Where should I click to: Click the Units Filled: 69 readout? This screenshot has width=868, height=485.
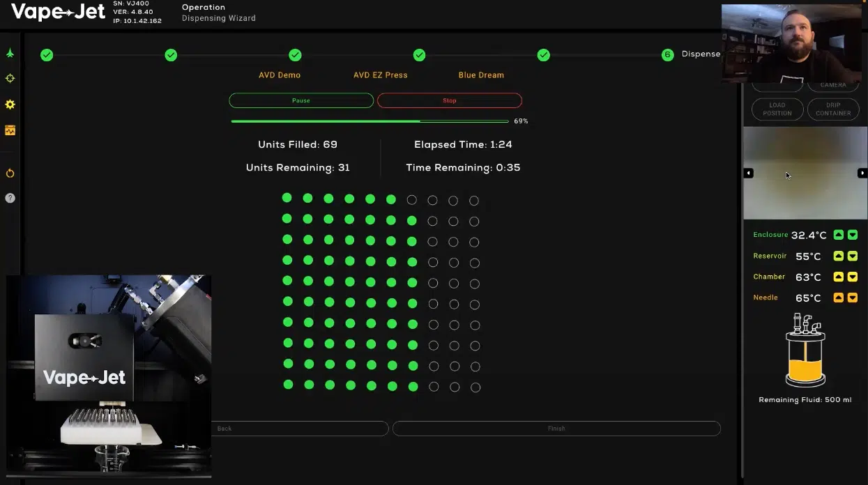[x=298, y=145]
